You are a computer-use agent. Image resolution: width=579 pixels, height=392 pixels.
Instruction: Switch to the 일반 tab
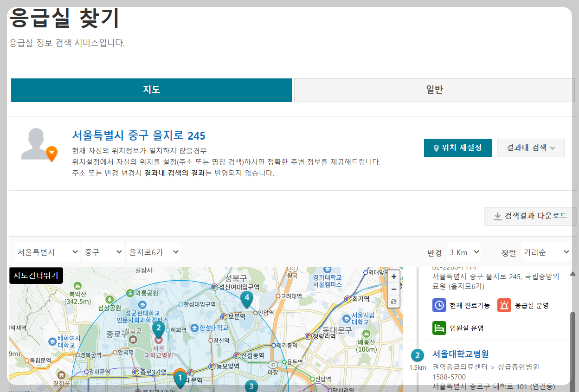pyautogui.click(x=434, y=90)
